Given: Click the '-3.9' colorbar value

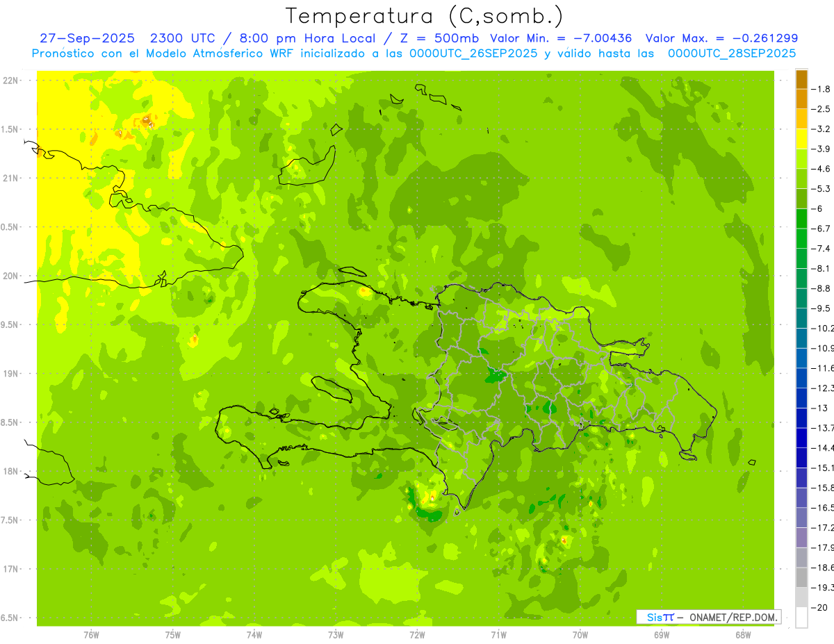Looking at the screenshot, I should coord(821,149).
